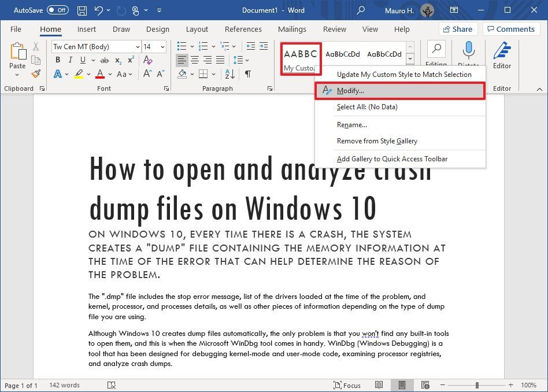The width and height of the screenshot is (548, 392).
Task: Switch to Read Mode in status bar
Action: (379, 385)
